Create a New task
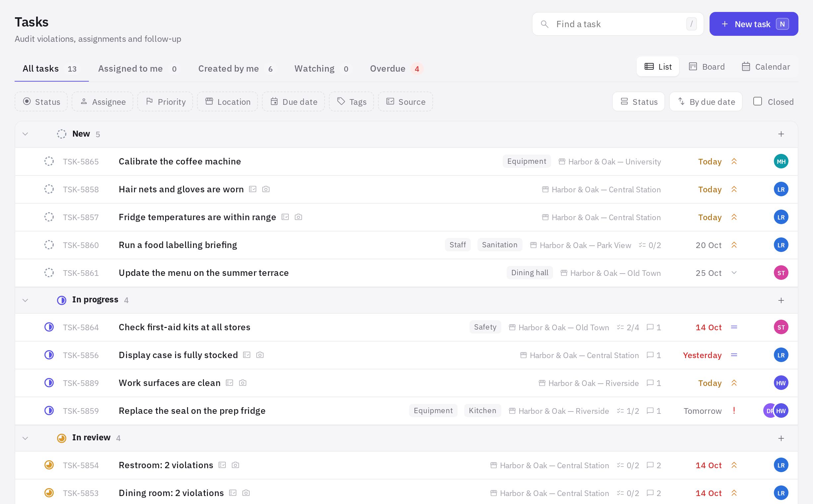This screenshot has height=504, width=813. (753, 24)
